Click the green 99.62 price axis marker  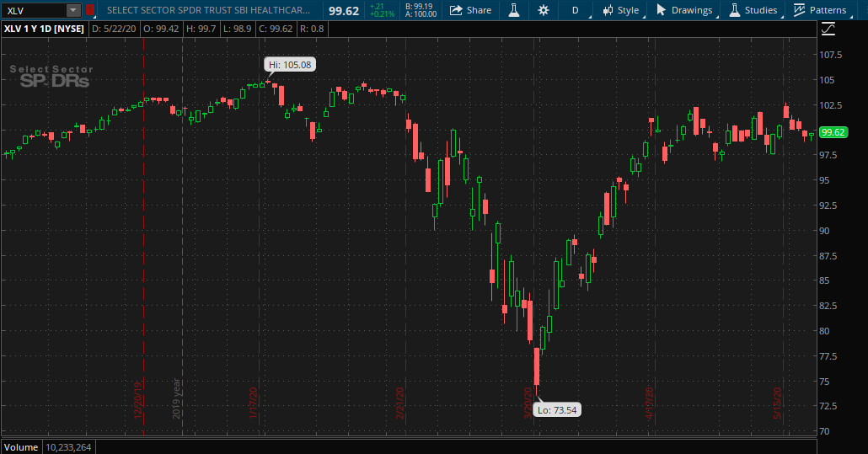pyautogui.click(x=833, y=132)
